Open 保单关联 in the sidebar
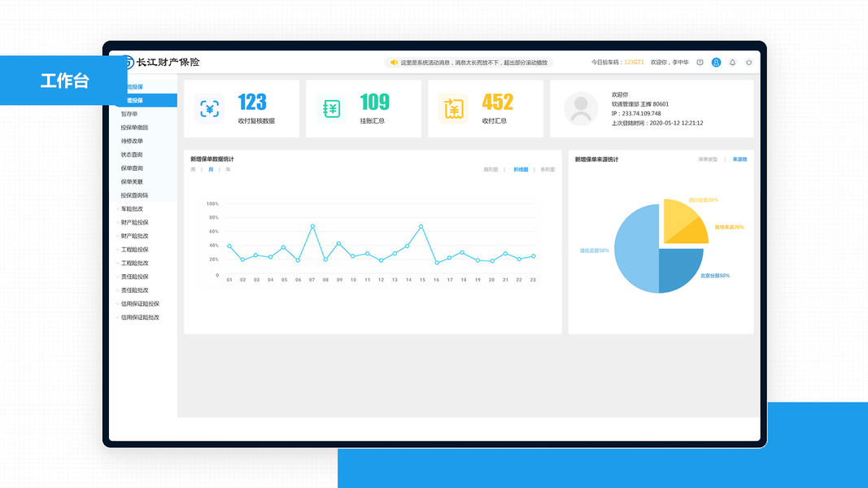Viewport: 868px width, 488px height. click(132, 181)
